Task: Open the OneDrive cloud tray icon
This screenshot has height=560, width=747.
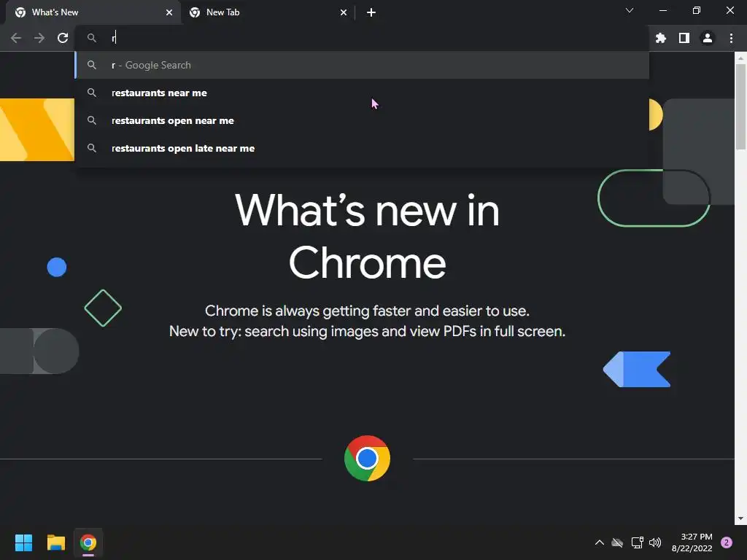Action: (617, 542)
